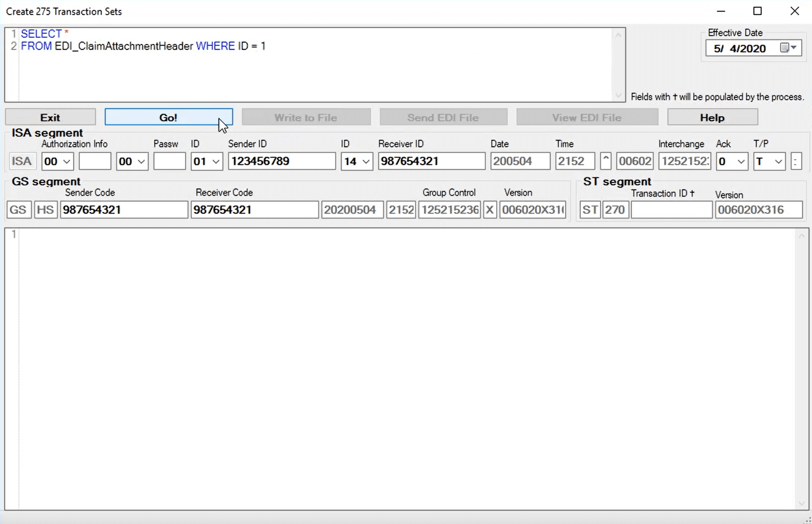Open the T/P dropdown
The width and height of the screenshot is (812, 524).
click(x=778, y=162)
